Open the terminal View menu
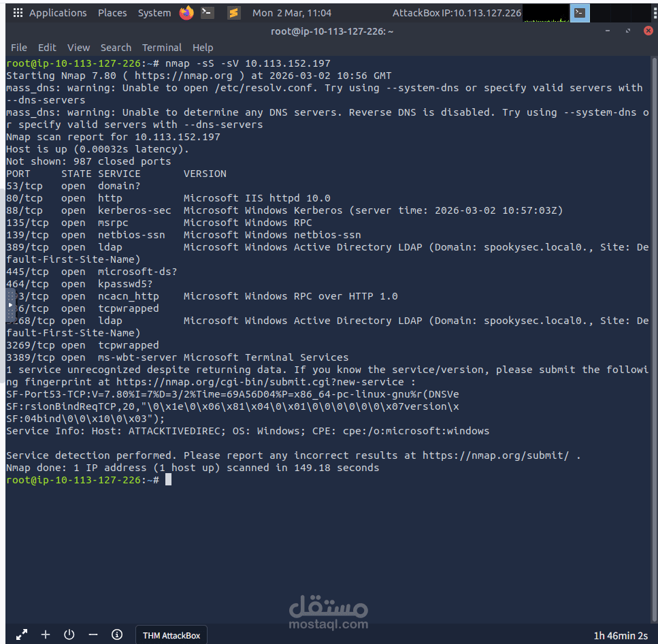Viewport: 658px width, 644px height. coord(78,48)
